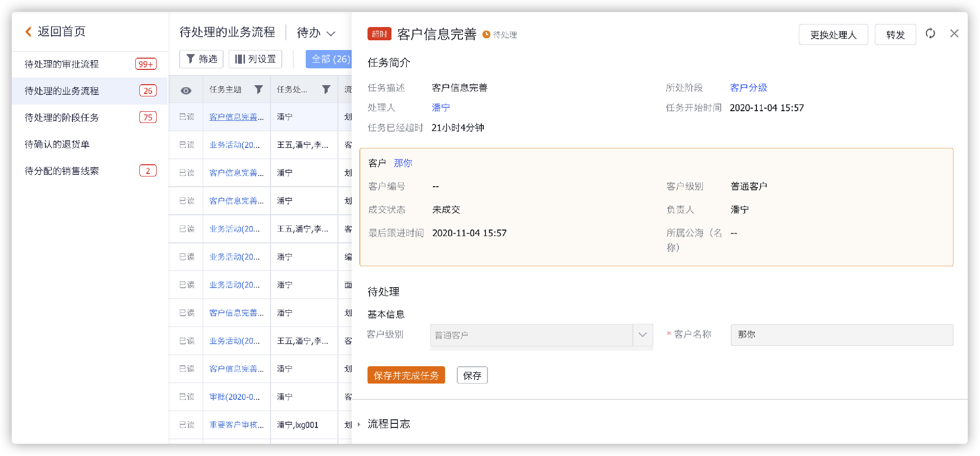
Task: Close the 客户信息完善 detail panel
Action: [954, 34]
